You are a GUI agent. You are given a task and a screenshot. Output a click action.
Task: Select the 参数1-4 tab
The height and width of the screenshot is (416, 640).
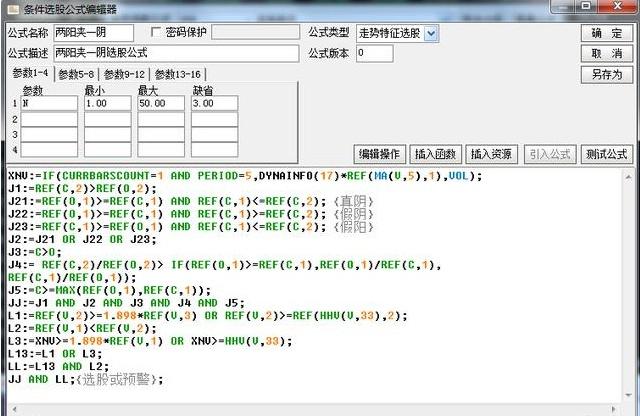pyautogui.click(x=30, y=74)
